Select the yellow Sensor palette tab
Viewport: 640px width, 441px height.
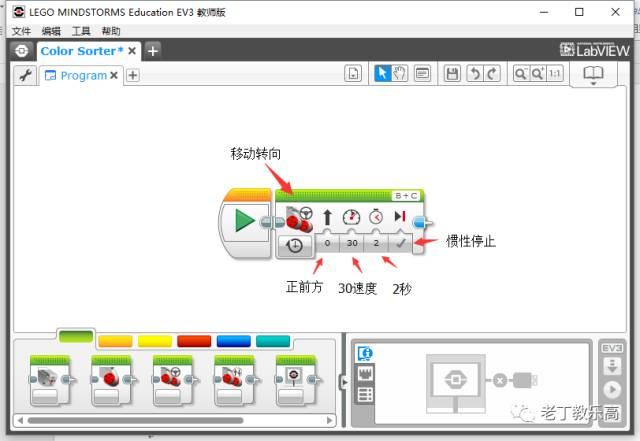click(x=155, y=341)
